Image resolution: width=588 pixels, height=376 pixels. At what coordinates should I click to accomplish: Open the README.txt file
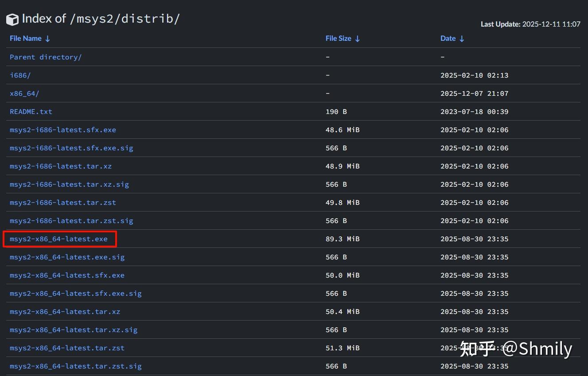pos(31,111)
